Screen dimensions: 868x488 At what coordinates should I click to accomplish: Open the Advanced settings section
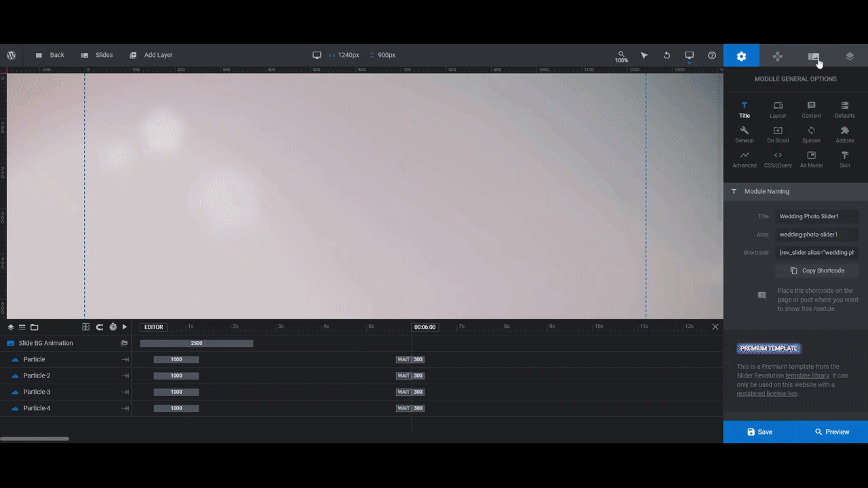[745, 159]
